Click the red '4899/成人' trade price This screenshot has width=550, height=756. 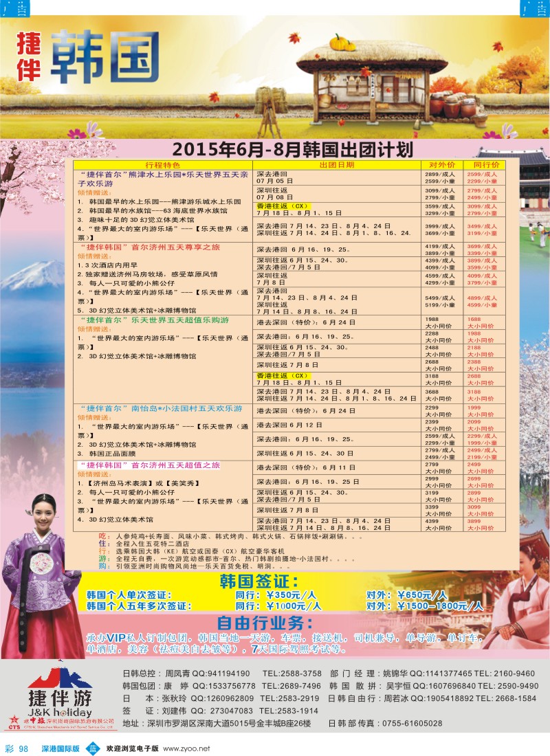pos(482,298)
